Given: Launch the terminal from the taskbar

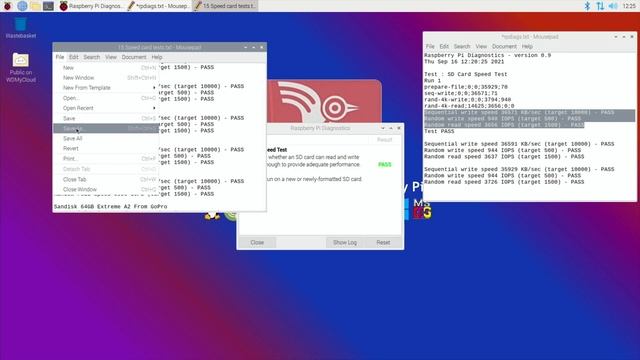Looking at the screenshot, I should (48, 6).
